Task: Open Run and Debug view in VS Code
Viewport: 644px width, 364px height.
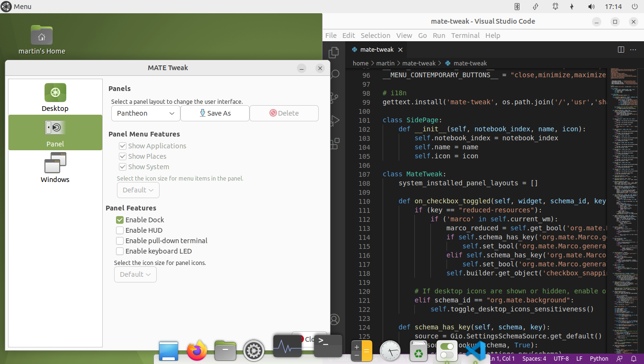Action: pyautogui.click(x=334, y=120)
